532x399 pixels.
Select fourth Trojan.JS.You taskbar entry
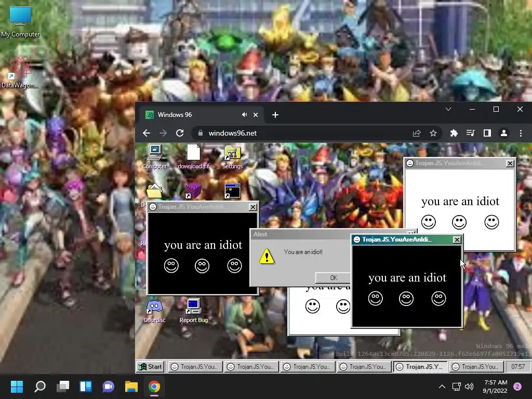pos(364,367)
